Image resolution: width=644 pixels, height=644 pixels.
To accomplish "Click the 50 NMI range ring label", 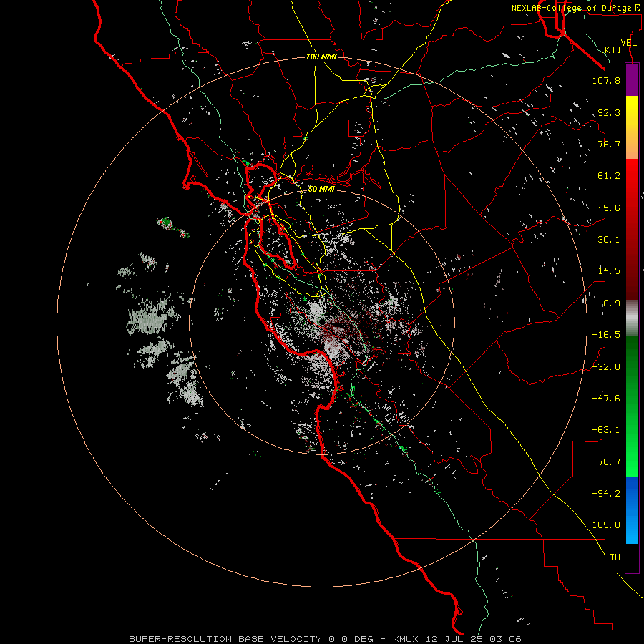I will coord(321,189).
